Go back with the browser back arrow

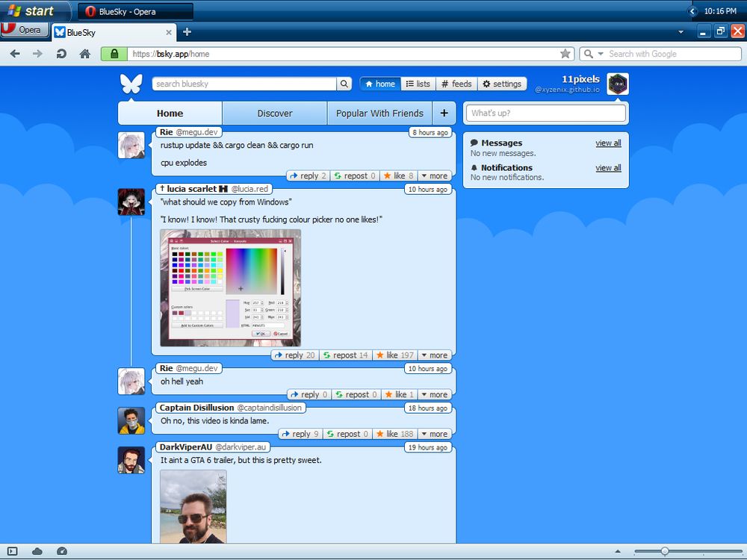15,54
